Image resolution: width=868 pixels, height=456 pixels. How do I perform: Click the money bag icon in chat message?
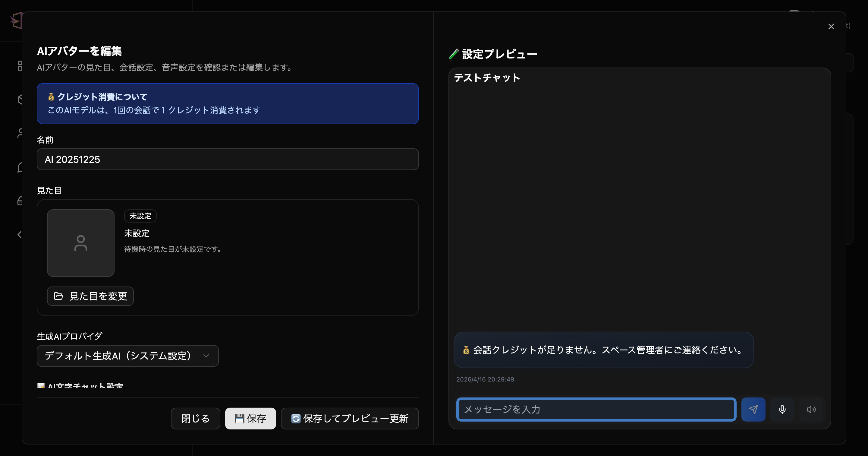tap(466, 350)
